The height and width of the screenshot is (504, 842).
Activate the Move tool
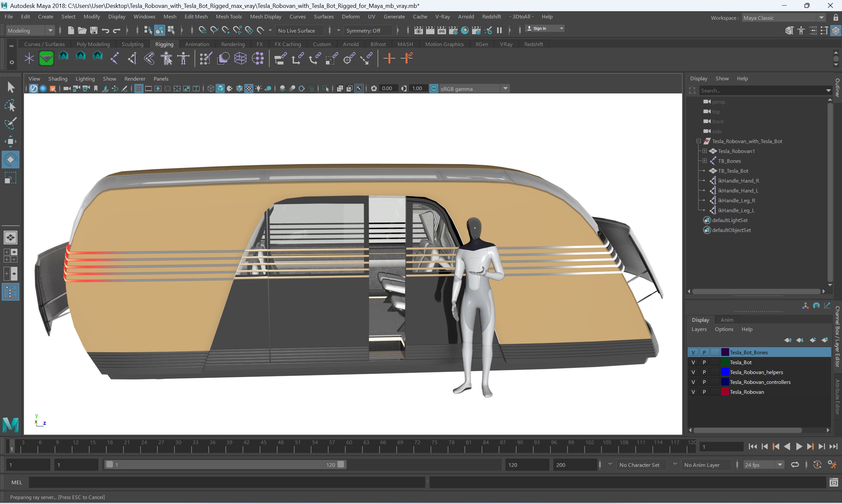click(x=11, y=141)
